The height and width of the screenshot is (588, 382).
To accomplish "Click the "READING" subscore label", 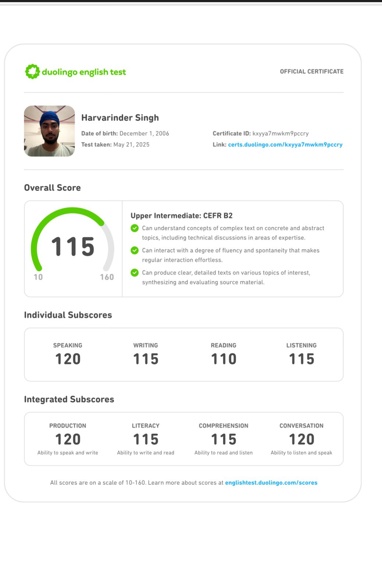I will click(x=224, y=345).
